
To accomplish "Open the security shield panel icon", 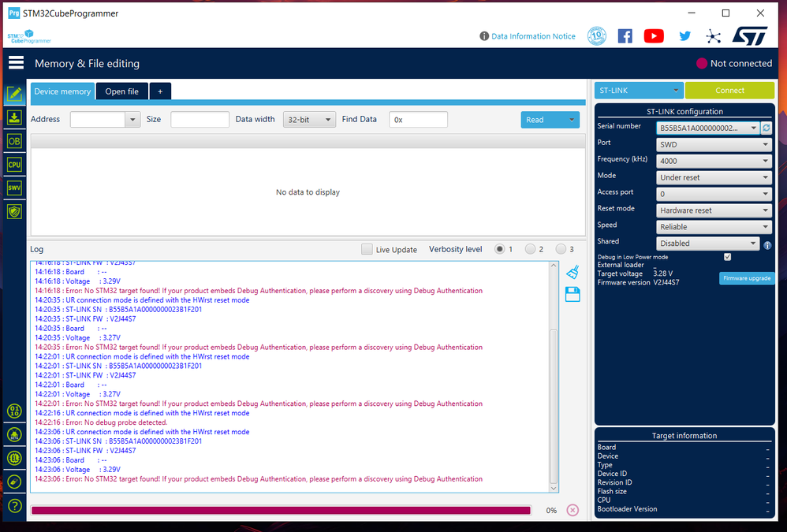I will [x=14, y=211].
